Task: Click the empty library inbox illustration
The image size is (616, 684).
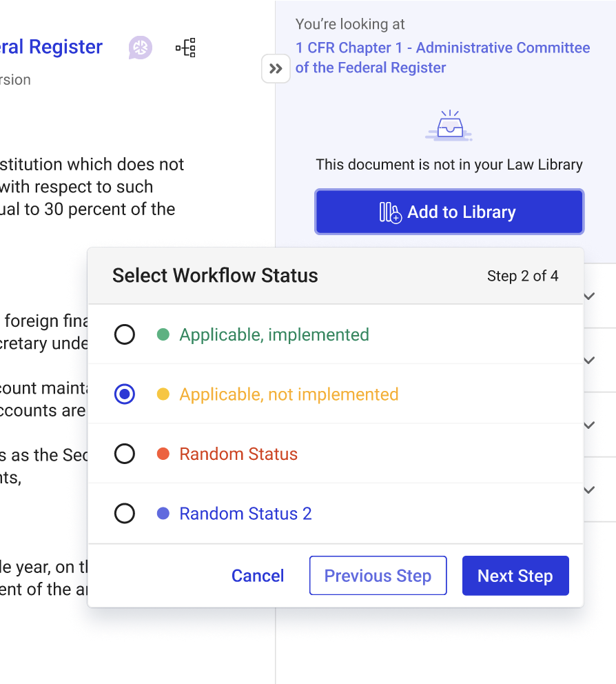Action: [449, 126]
